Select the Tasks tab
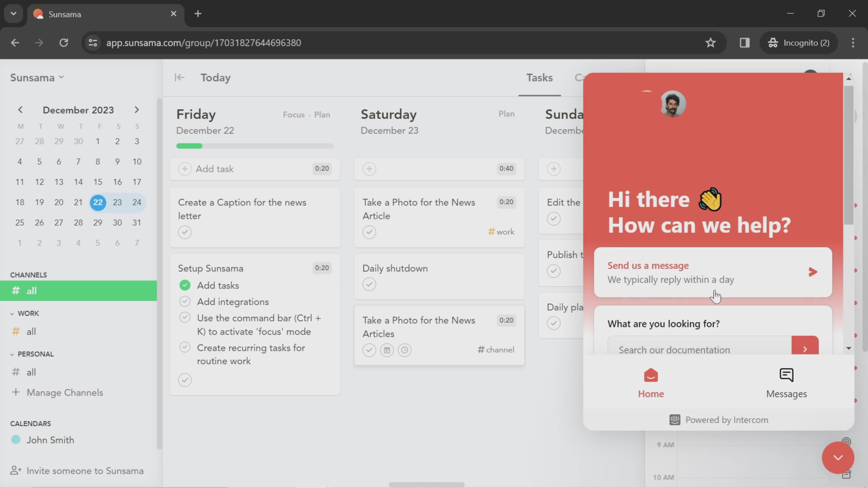Screen dimensions: 868x488 (539, 77)
